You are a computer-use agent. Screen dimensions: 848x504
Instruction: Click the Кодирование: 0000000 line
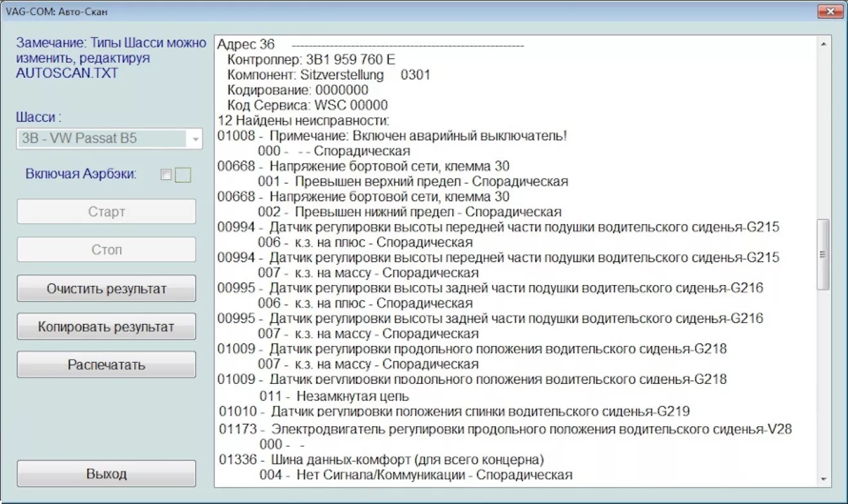[298, 91]
